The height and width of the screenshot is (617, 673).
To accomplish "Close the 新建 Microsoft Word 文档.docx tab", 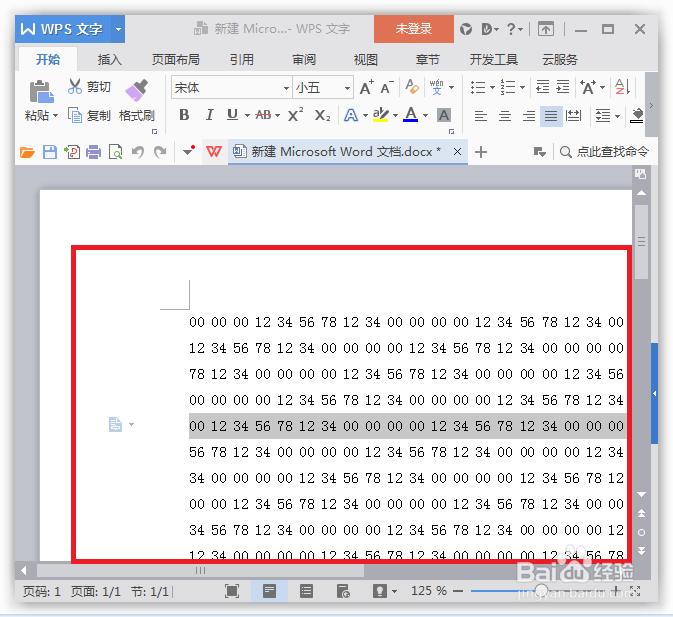I will (x=458, y=151).
